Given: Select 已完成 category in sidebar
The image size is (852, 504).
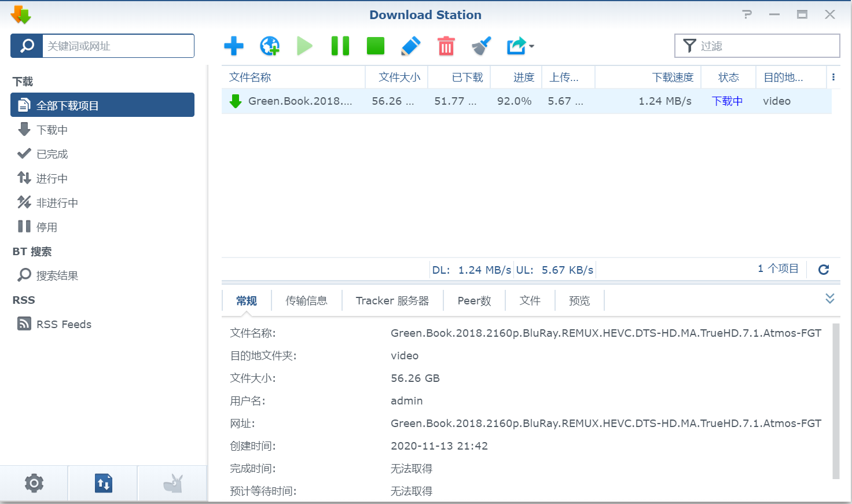Looking at the screenshot, I should 102,154.
